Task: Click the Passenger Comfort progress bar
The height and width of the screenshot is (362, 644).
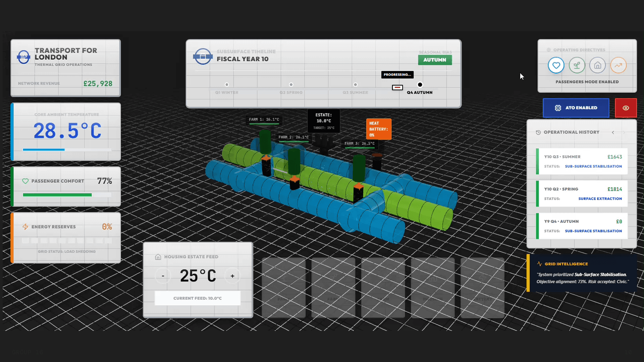Action: 67,195
